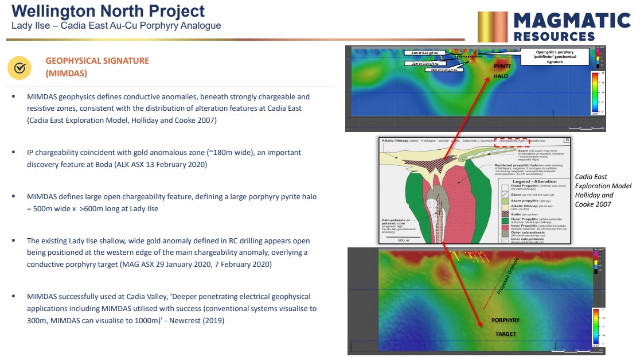The height and width of the screenshot is (357, 644).
Task: Click bullet text 'IP chargeability coincident with gold anomalous zone'
Action: (x=116, y=152)
